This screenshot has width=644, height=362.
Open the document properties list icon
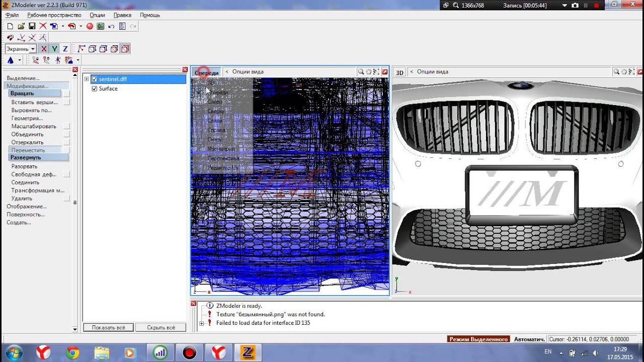122,26
